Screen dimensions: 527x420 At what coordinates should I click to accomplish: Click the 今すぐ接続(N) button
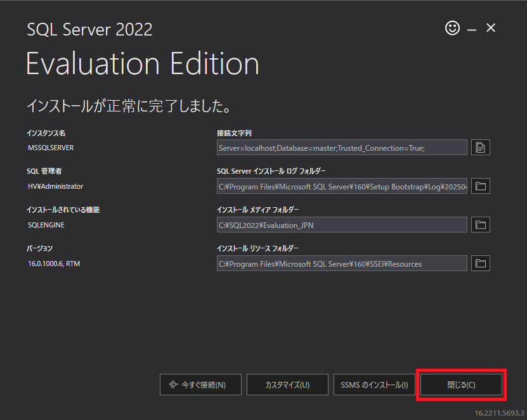(x=200, y=385)
